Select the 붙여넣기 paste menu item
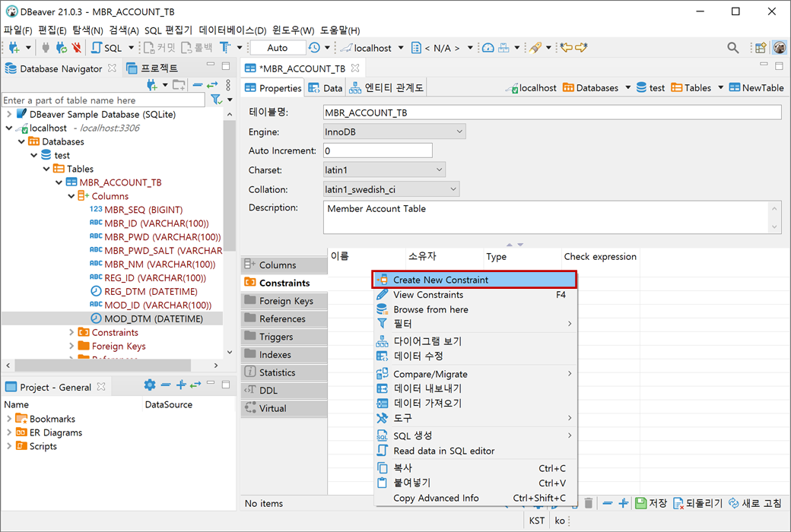The height and width of the screenshot is (532, 791). (x=474, y=483)
